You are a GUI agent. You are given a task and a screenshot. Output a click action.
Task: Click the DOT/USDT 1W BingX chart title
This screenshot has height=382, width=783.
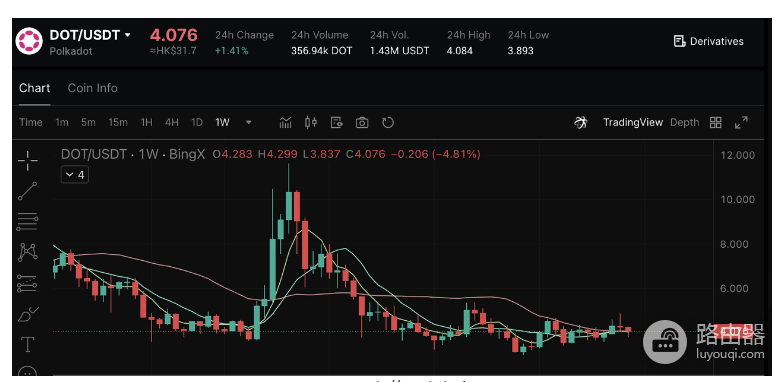pyautogui.click(x=133, y=154)
